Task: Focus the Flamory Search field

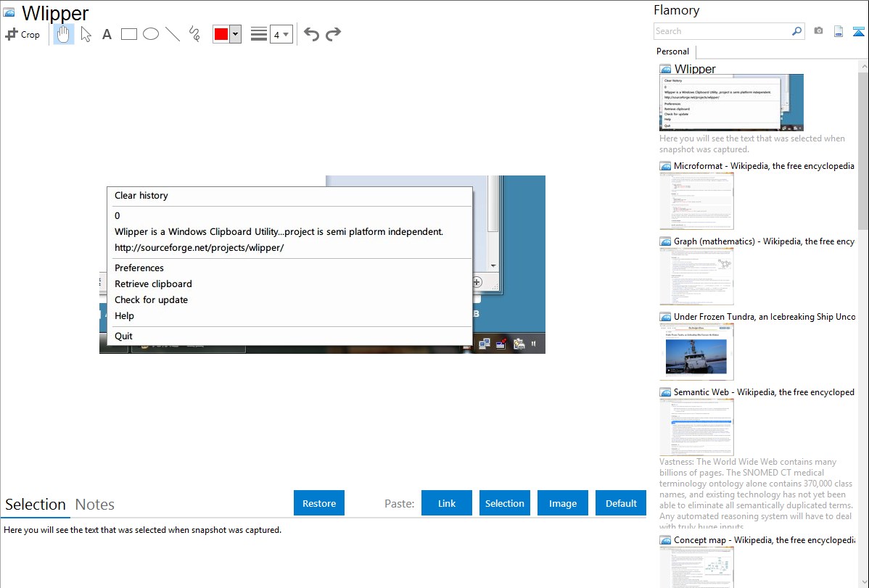Action: (x=722, y=31)
